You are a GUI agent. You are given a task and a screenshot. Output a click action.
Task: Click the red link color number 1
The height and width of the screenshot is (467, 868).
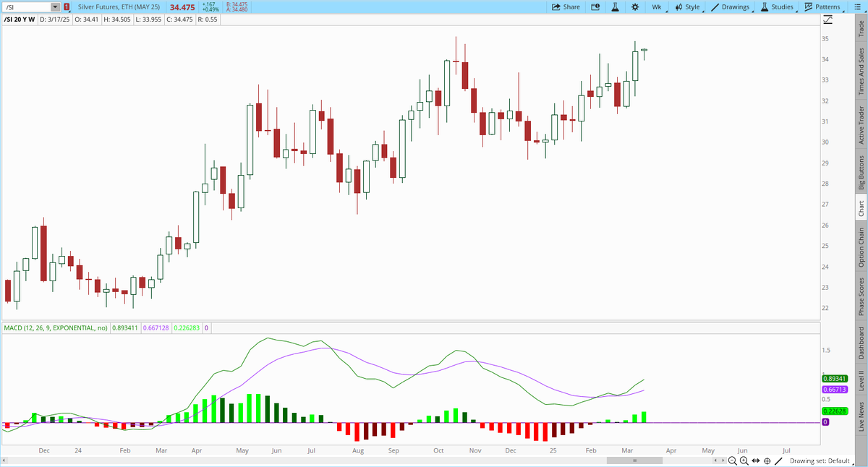click(x=67, y=7)
